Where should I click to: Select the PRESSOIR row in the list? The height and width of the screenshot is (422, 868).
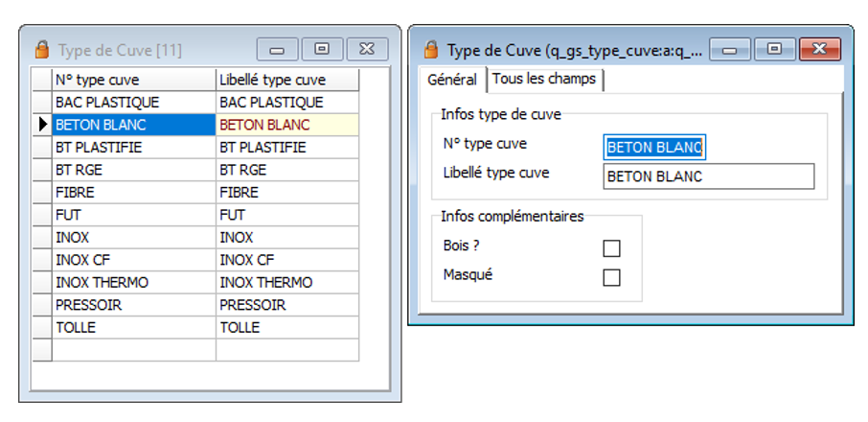coord(132,305)
